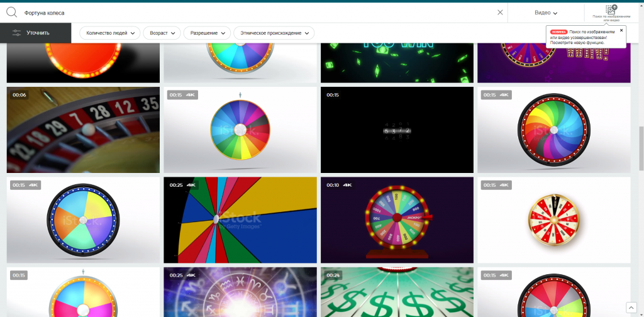Open the rainbow wheel video in the top row
The image size is (644, 317).
(x=240, y=63)
